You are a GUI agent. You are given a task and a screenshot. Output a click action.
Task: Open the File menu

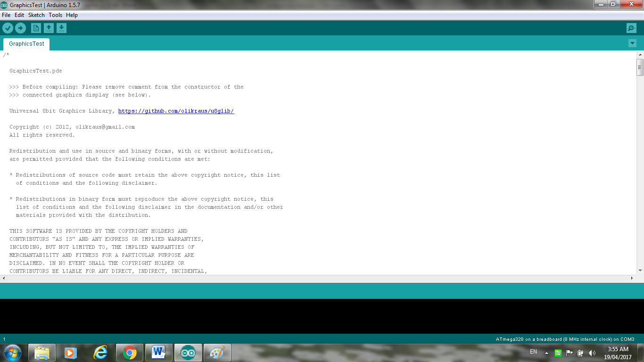click(x=6, y=15)
